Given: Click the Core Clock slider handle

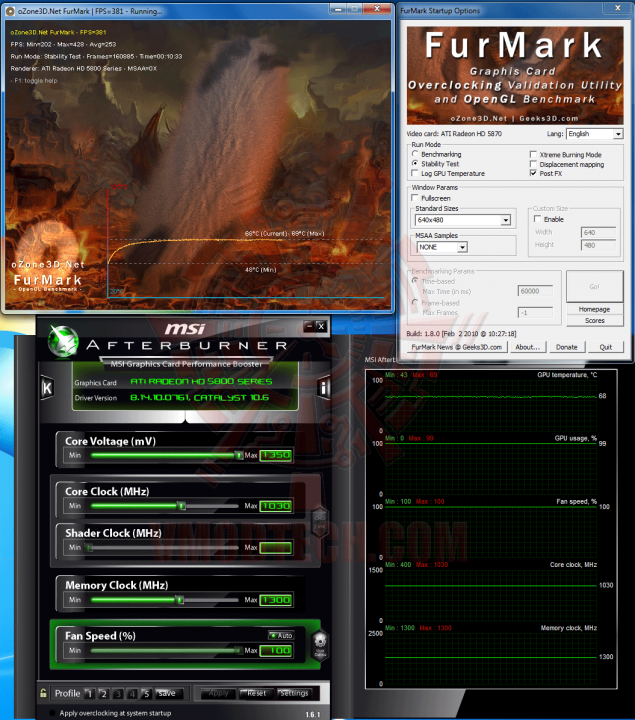Looking at the screenshot, I should pyautogui.click(x=182, y=506).
